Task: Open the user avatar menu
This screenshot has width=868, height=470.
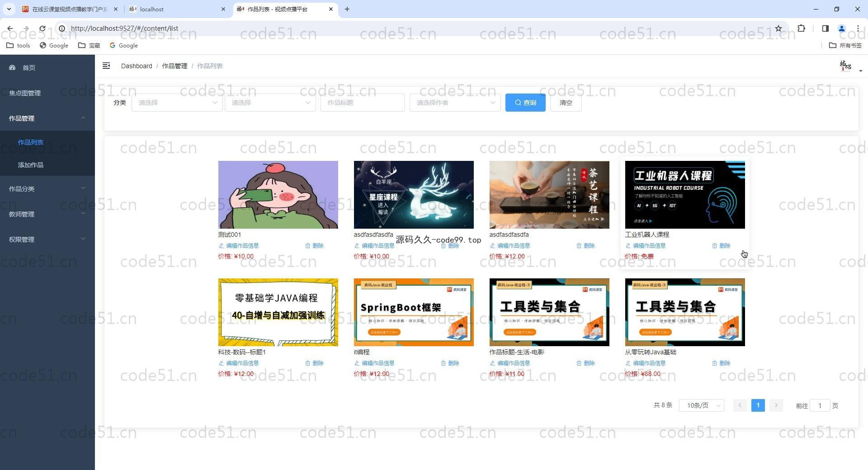Action: (x=845, y=66)
